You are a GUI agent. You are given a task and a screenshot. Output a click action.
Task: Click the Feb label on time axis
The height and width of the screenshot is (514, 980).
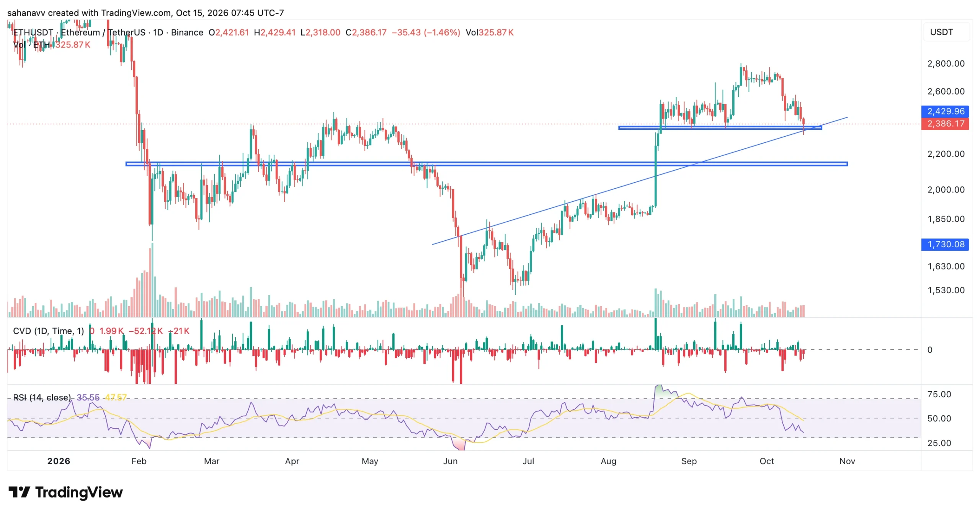[139, 461]
